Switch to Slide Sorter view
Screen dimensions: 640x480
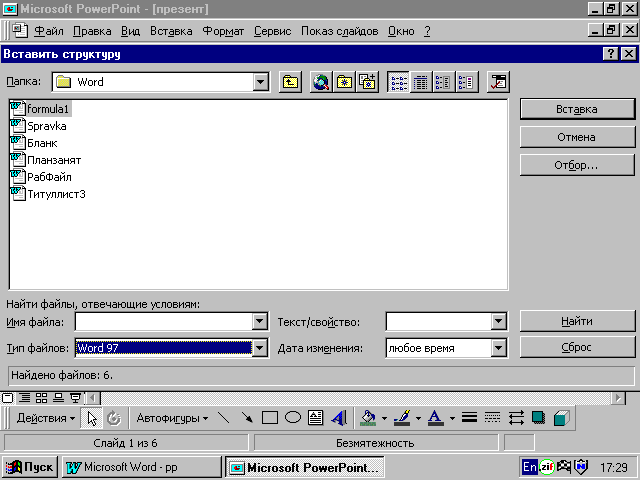42,397
